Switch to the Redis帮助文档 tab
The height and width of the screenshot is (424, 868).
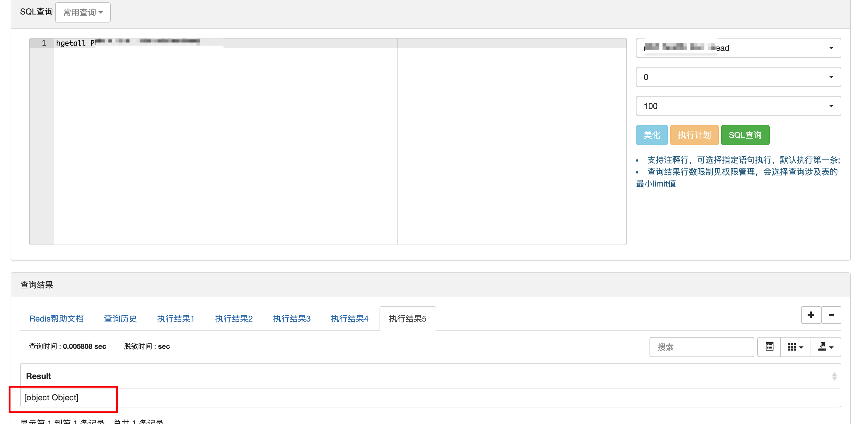pyautogui.click(x=57, y=319)
